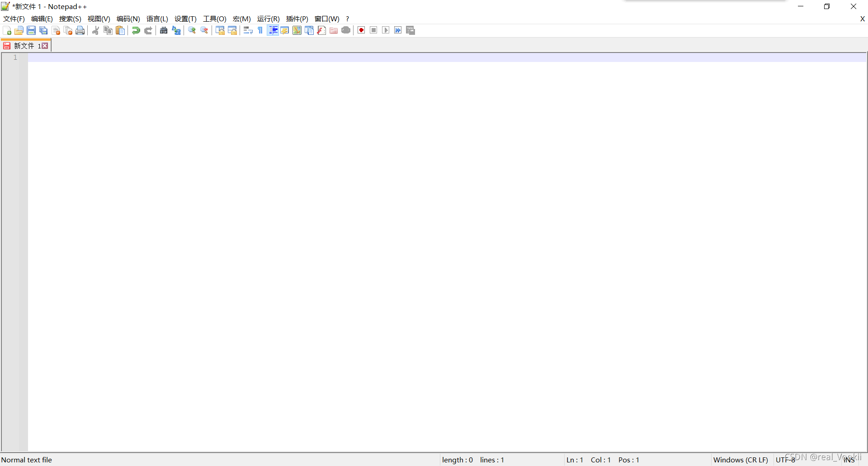Open the 视图(V) menu
The height and width of the screenshot is (466, 868).
coord(99,19)
